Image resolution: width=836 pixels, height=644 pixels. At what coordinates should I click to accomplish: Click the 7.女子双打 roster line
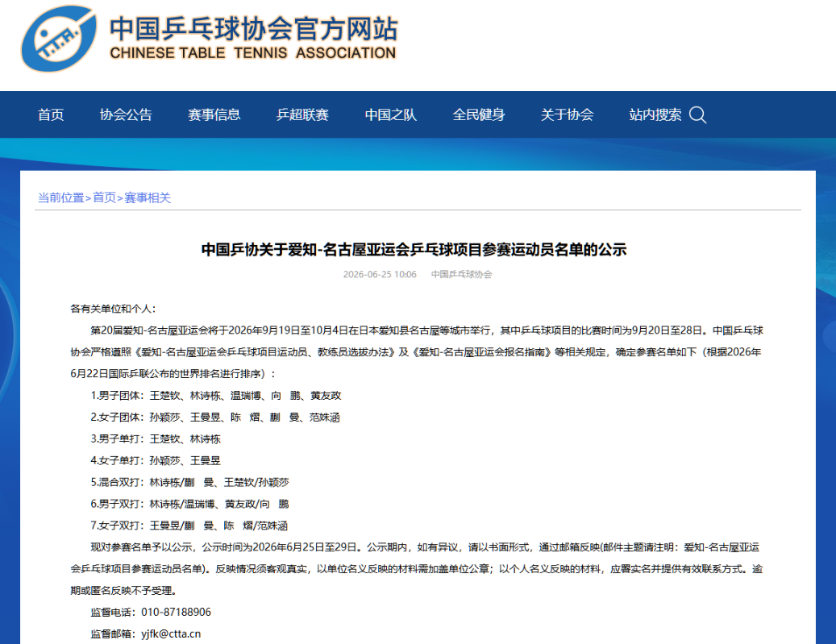point(189,526)
